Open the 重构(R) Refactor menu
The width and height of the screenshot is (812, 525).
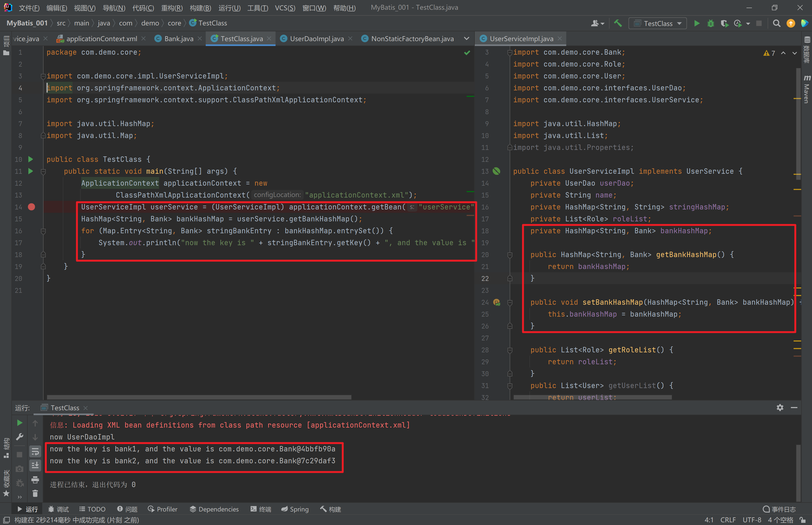(x=172, y=8)
